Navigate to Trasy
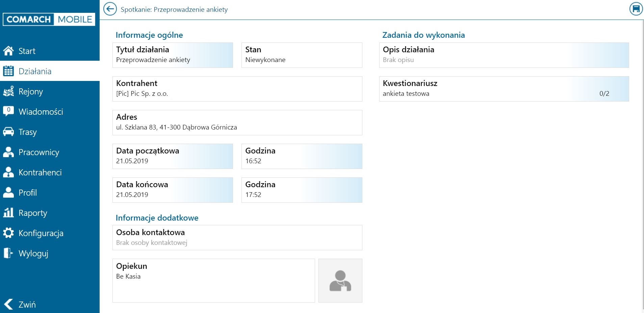The height and width of the screenshot is (313, 644). click(x=50, y=132)
